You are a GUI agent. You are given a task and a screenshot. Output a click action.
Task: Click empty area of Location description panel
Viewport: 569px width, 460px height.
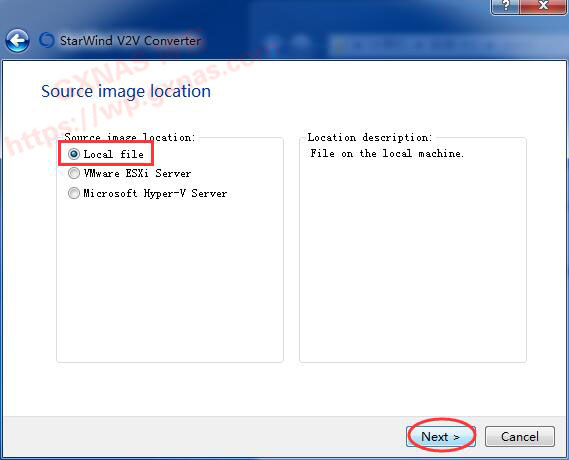[413, 261]
